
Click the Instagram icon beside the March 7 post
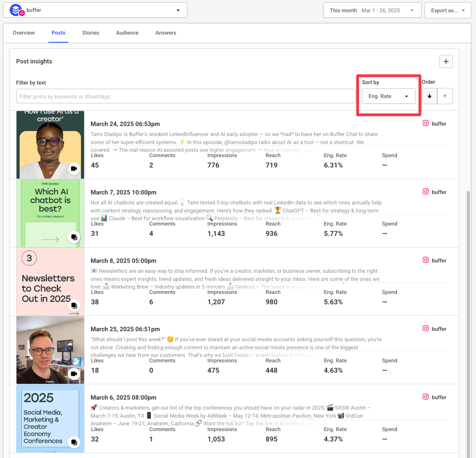click(x=426, y=192)
